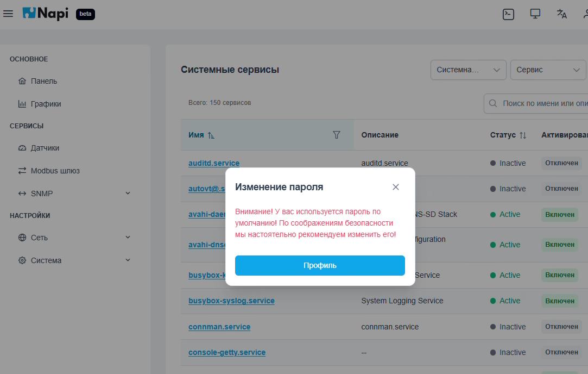Open the Системна... dropdown
The width and height of the screenshot is (588, 374).
469,70
